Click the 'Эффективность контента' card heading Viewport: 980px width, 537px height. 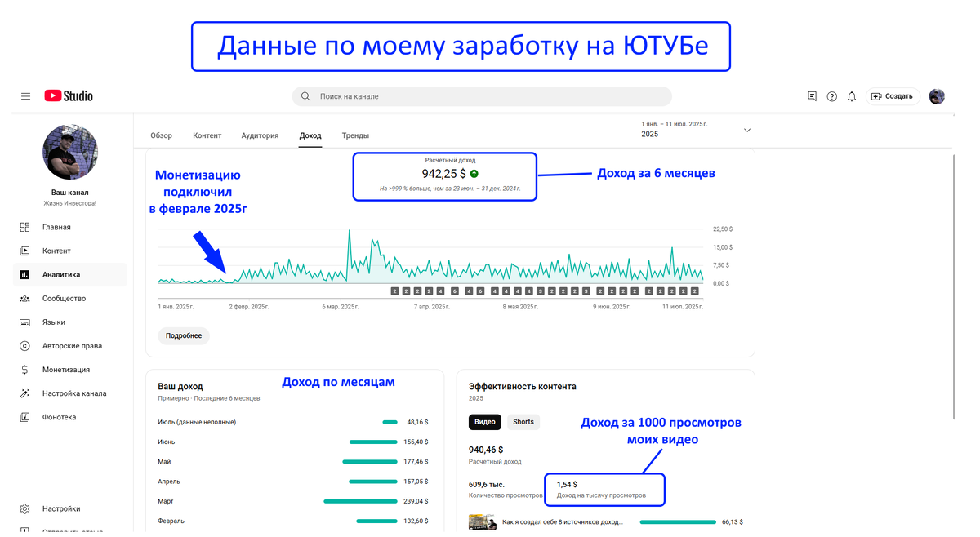tap(522, 386)
